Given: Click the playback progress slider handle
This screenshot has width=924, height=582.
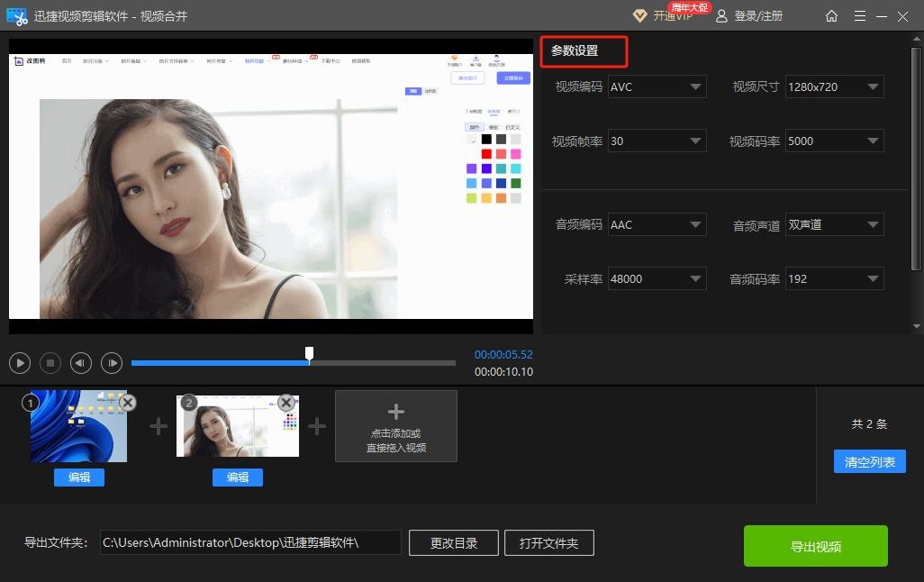Looking at the screenshot, I should coord(310,353).
